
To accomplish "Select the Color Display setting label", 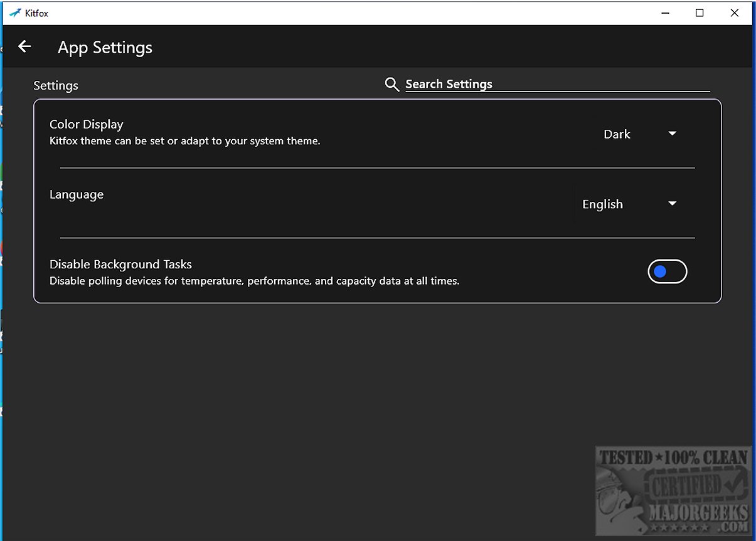I will [x=86, y=124].
